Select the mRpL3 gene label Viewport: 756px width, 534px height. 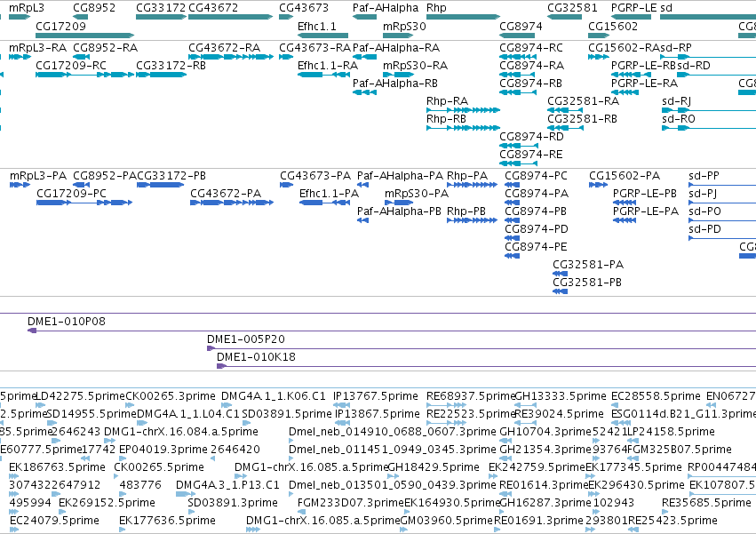[x=27, y=8]
